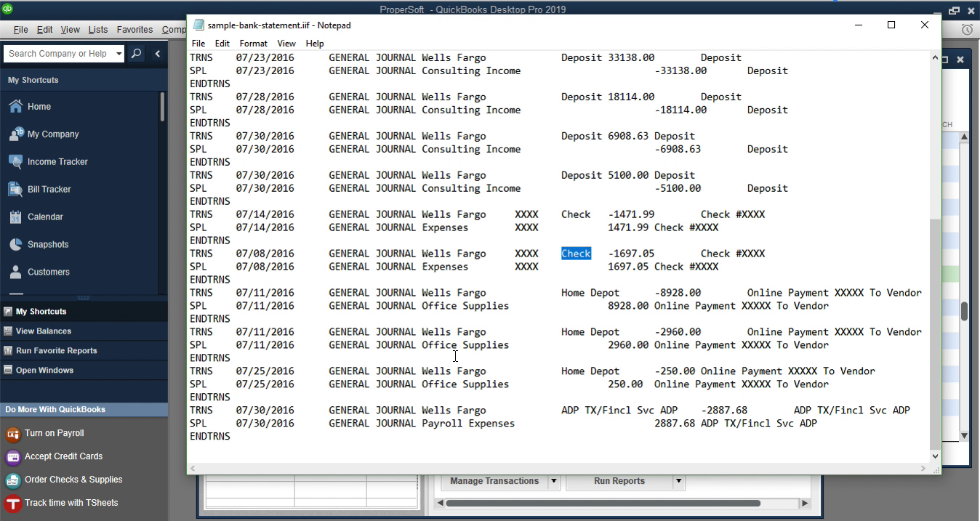The image size is (980, 521).
Task: Click the Turn on Payroll icon
Action: [12, 434]
